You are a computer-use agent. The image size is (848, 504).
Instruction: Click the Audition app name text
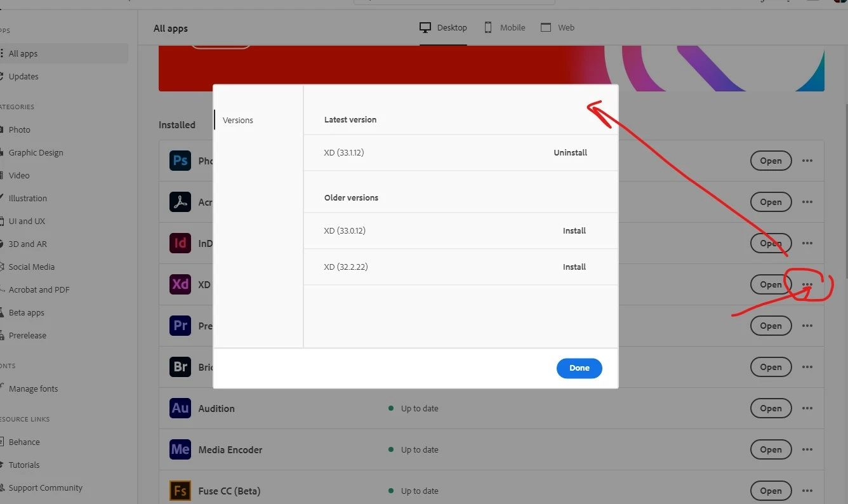pos(216,409)
